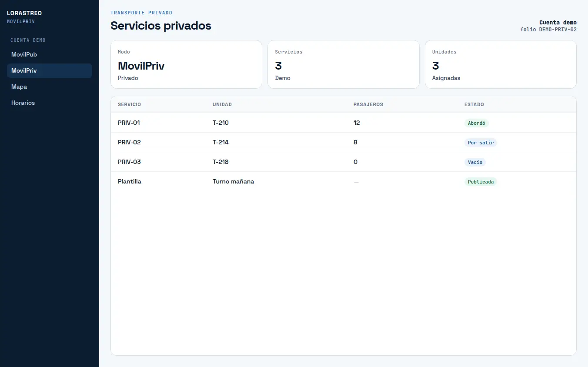
Task: Open Horarios in the sidebar
Action: (x=49, y=103)
